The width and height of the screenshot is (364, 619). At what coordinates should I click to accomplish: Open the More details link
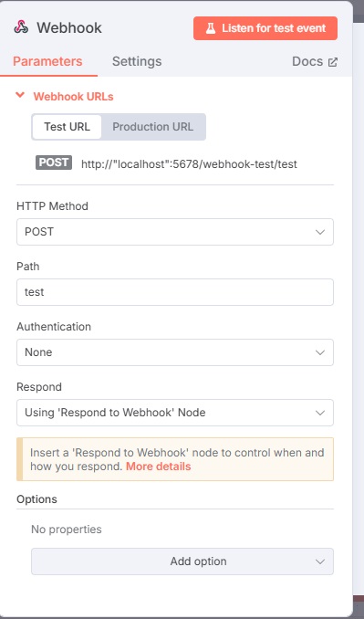click(x=158, y=467)
